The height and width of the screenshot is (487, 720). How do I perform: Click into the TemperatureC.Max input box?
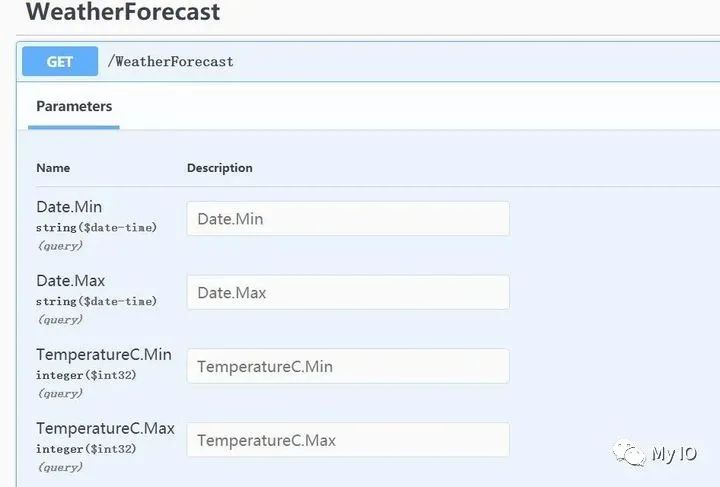(348, 440)
